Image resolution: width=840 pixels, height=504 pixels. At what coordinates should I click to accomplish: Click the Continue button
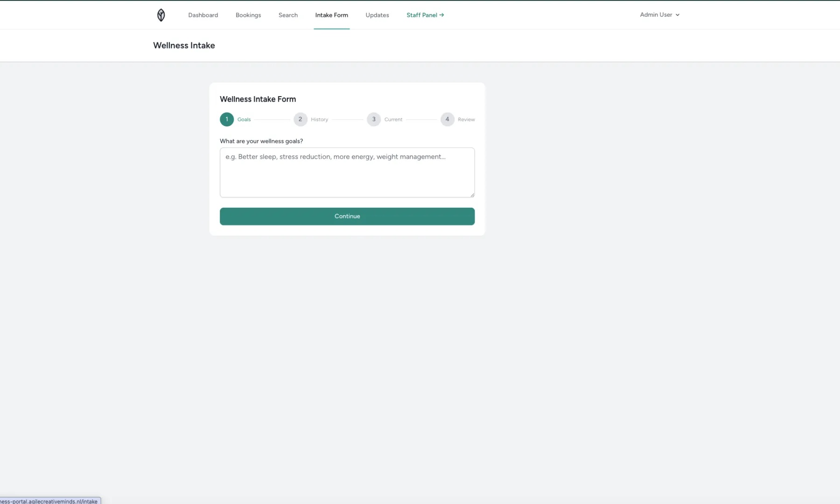click(x=347, y=216)
